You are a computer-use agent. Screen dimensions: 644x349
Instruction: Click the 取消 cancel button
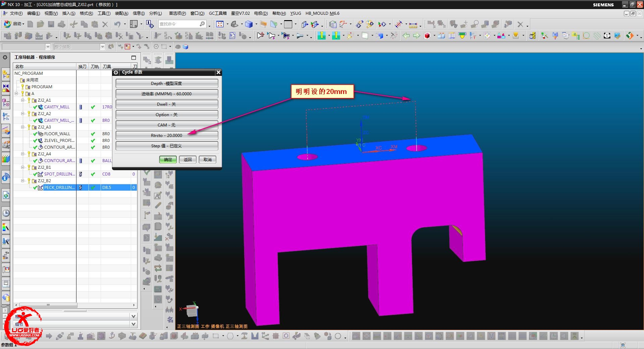pos(207,160)
